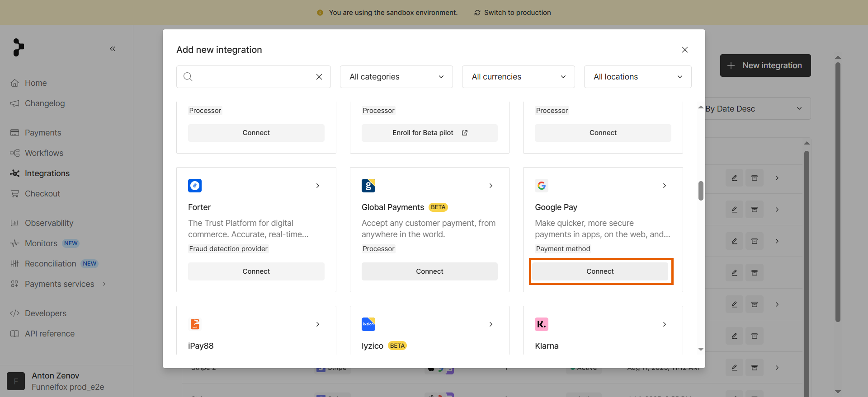Click the dialog list scrollbar thumb
The image size is (868, 397).
coord(701,191)
